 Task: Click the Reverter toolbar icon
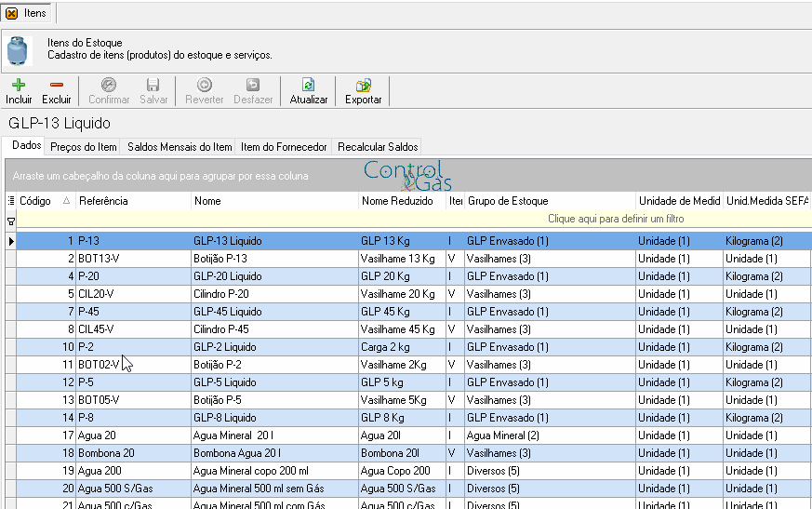(x=204, y=85)
